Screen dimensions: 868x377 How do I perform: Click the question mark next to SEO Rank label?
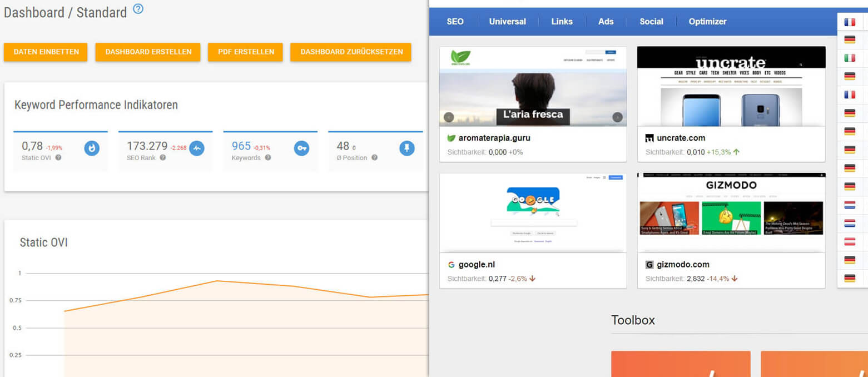pyautogui.click(x=163, y=158)
